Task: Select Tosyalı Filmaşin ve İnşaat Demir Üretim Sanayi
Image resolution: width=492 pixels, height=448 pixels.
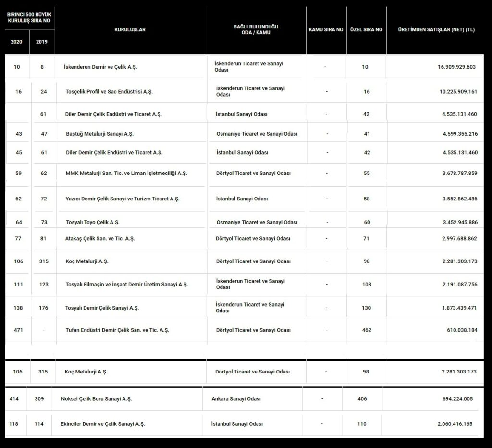Action: coord(126,285)
